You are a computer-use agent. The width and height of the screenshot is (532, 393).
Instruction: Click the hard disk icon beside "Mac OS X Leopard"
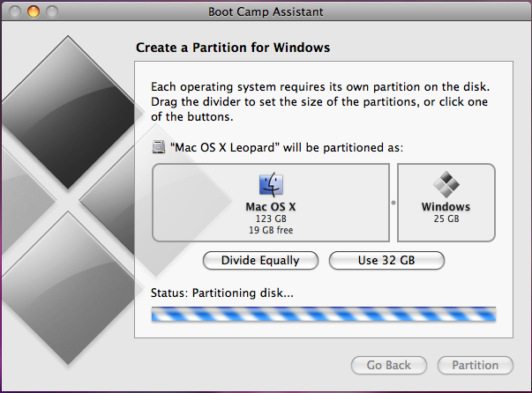click(159, 147)
